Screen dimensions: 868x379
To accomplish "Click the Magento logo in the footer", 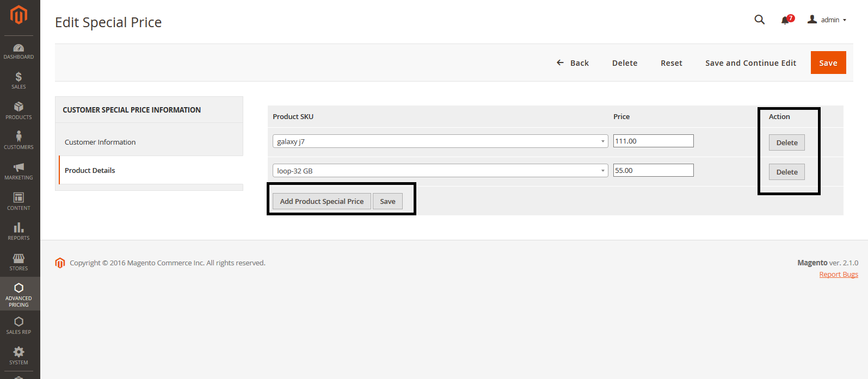I will click(x=60, y=263).
